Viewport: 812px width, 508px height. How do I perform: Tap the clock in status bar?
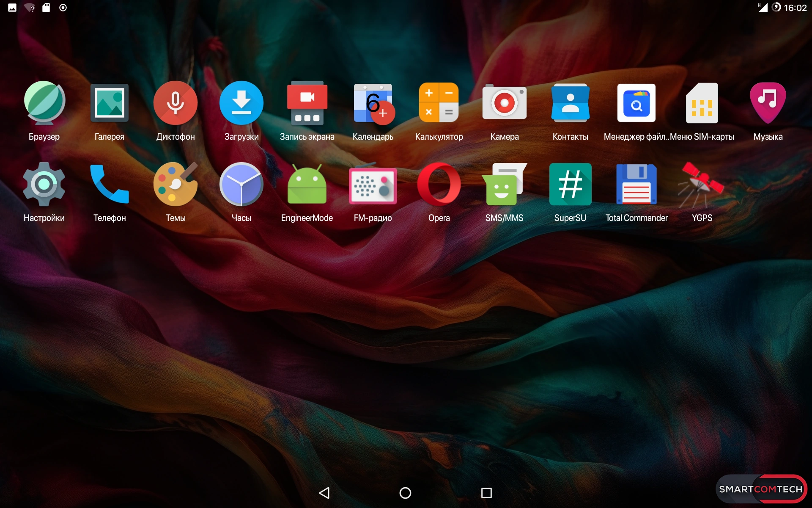pos(795,8)
